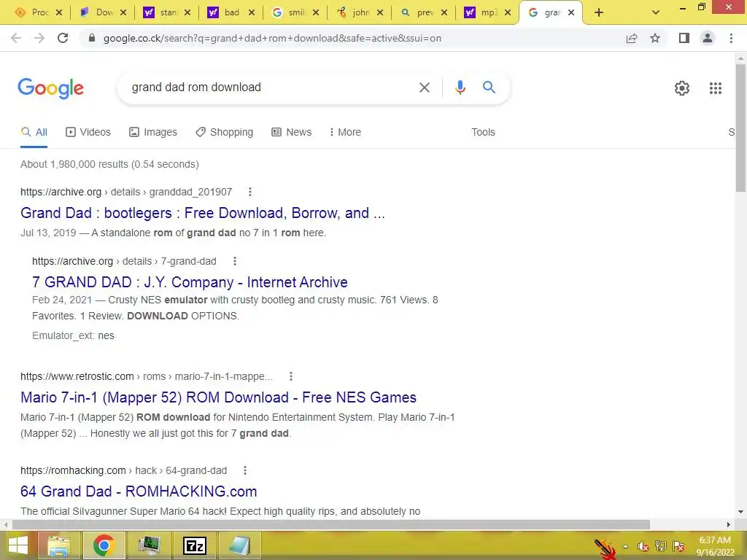Screen dimensions: 747x560
Task: Click the search query input field
Action: point(269,87)
